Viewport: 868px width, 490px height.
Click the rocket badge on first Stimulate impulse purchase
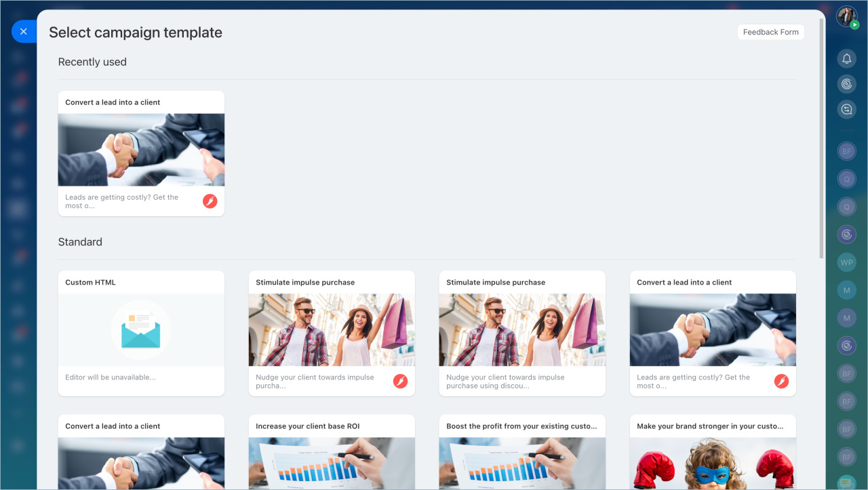click(400, 381)
